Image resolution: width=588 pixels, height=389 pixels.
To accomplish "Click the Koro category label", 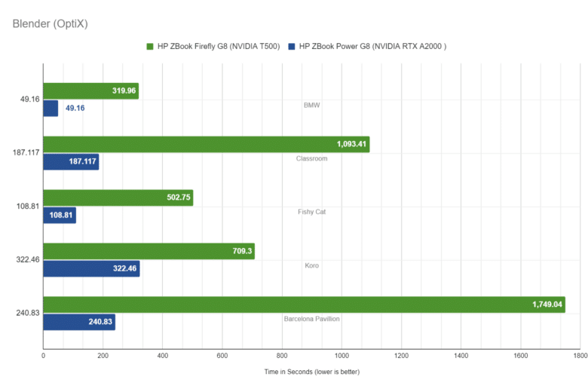I will pos(311,265).
